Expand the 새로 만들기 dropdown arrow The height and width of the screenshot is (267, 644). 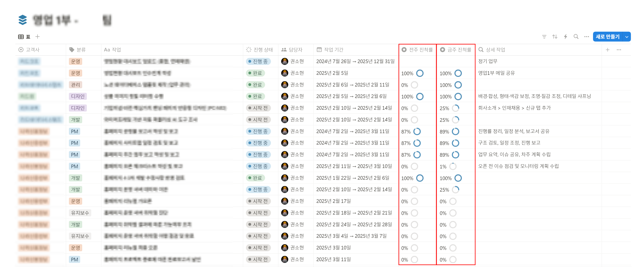[x=627, y=37]
